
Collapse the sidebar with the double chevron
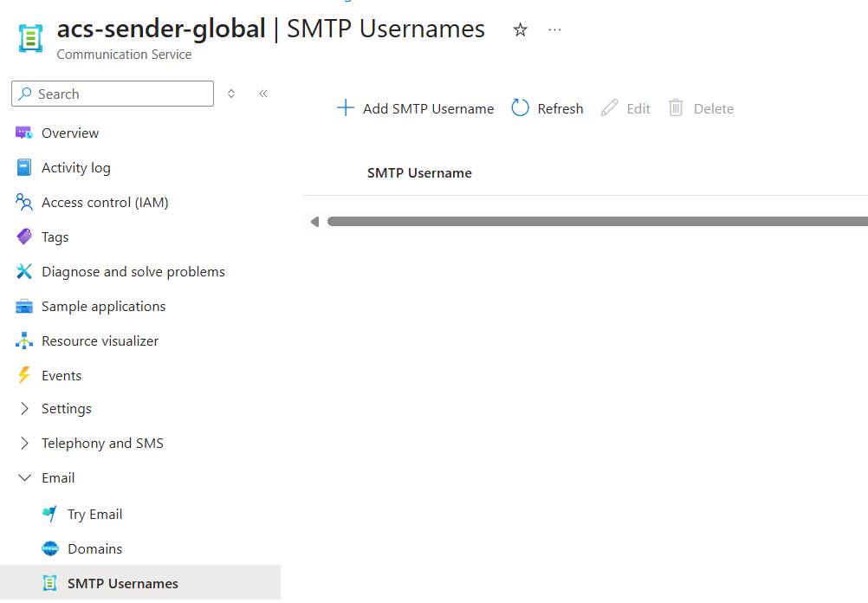[263, 94]
